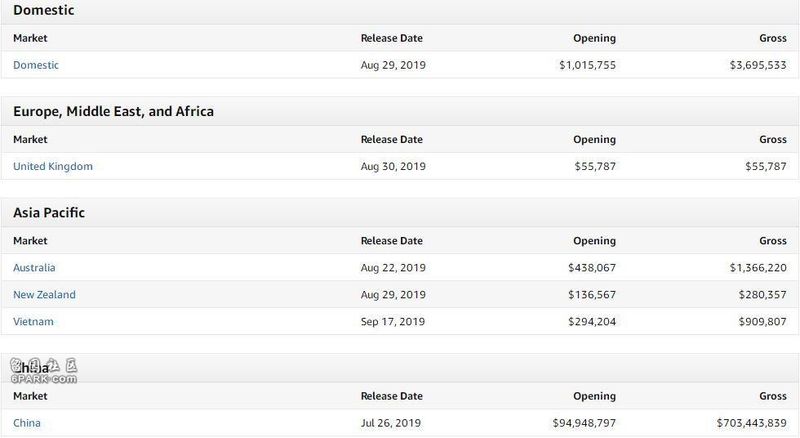The image size is (800, 438).
Task: Click Domestic gross value $3,695,533
Action: [757, 65]
